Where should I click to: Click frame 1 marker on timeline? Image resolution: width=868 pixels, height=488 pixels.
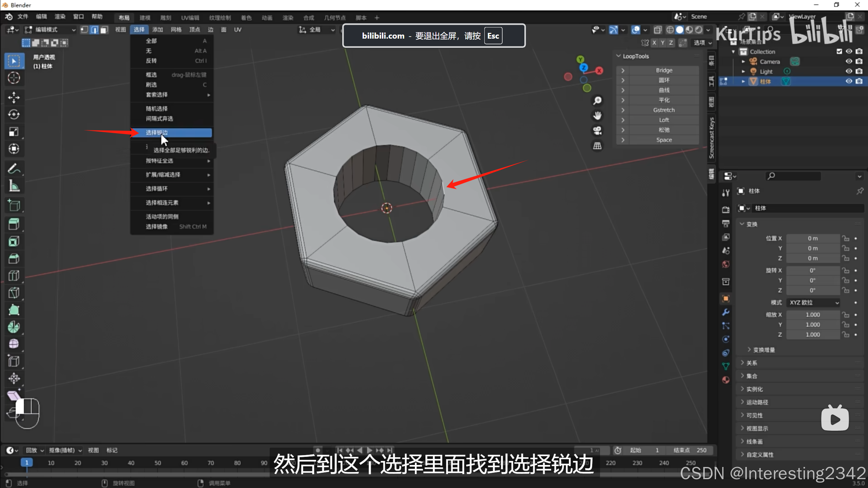point(27,463)
